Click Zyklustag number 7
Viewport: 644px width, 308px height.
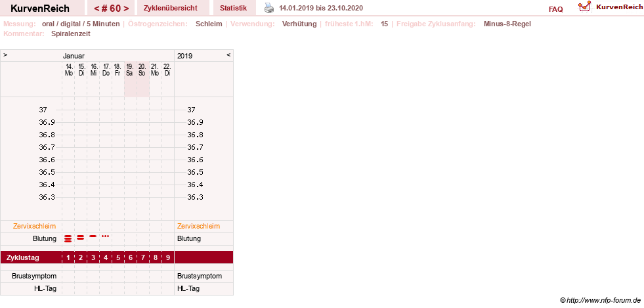click(143, 258)
